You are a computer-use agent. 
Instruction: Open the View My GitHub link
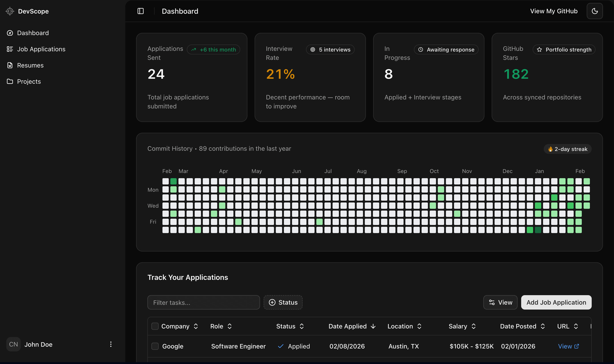(x=554, y=11)
